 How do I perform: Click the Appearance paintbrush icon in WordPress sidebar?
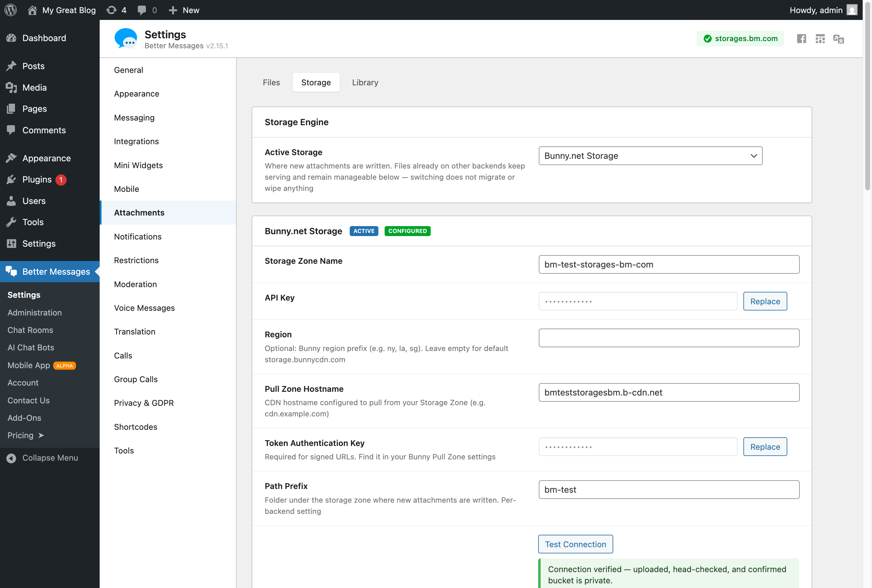coord(11,158)
